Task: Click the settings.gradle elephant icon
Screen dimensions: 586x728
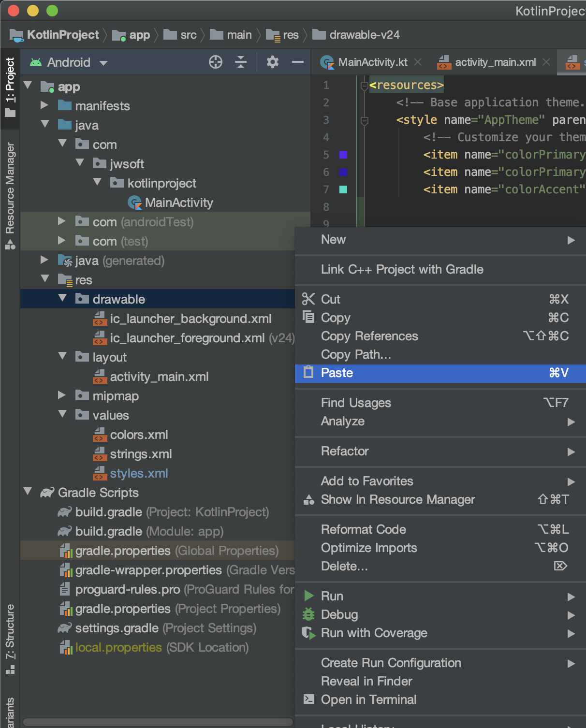Action: [x=65, y=628]
